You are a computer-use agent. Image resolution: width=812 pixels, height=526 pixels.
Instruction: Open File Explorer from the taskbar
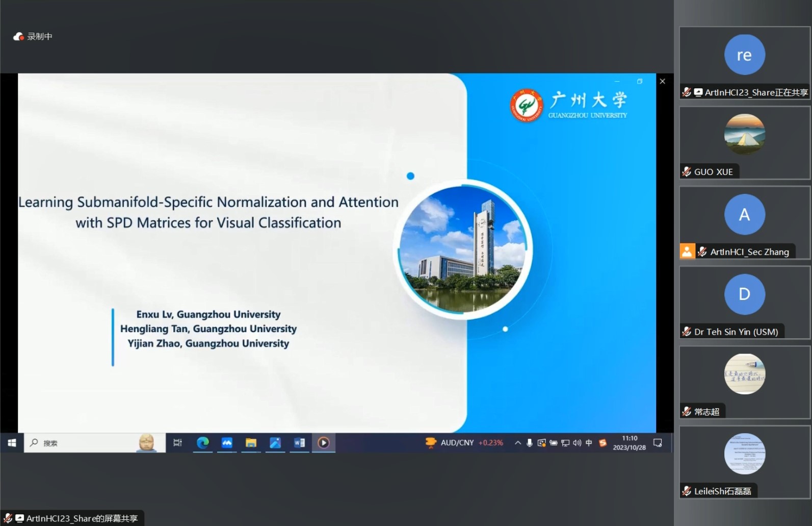click(x=251, y=443)
